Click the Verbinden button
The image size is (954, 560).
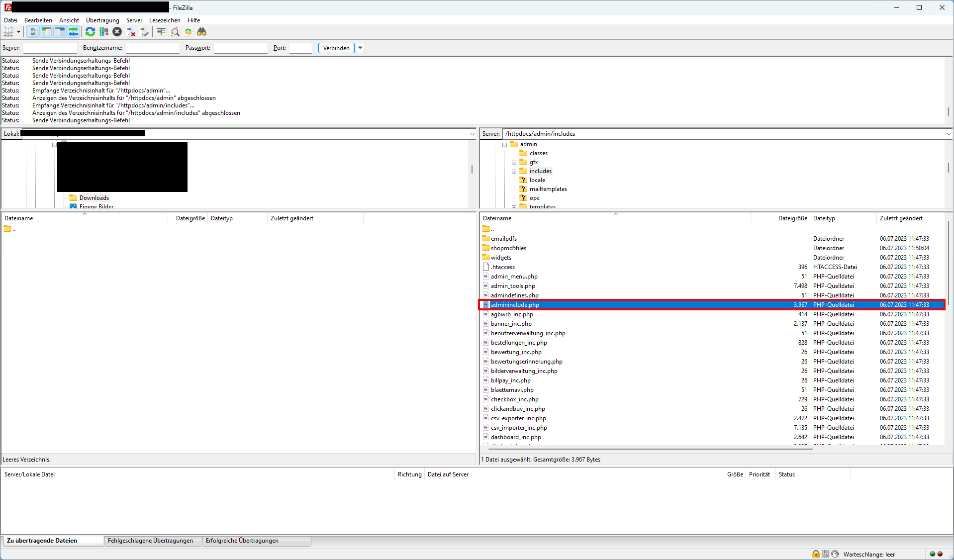coord(336,48)
